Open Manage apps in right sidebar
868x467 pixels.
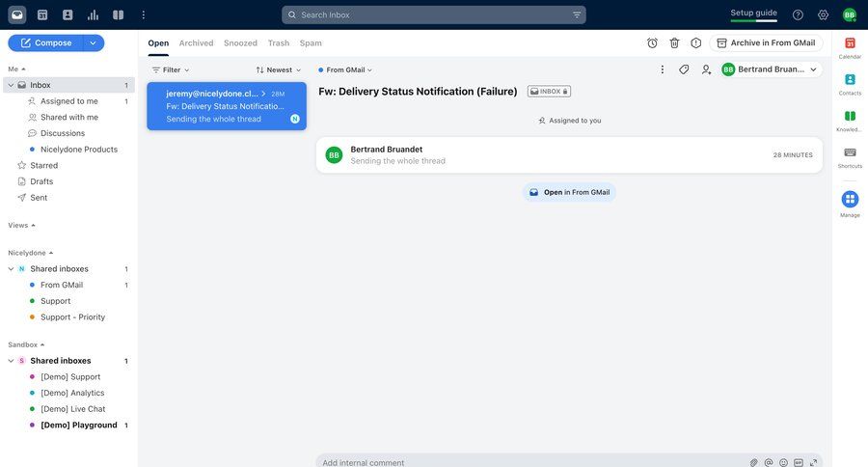tap(850, 204)
